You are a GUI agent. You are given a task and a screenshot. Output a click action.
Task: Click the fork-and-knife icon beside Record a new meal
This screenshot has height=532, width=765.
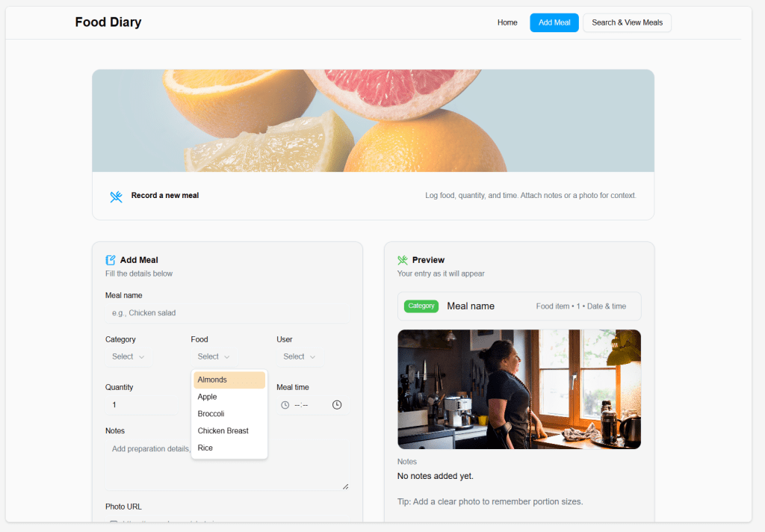point(117,197)
